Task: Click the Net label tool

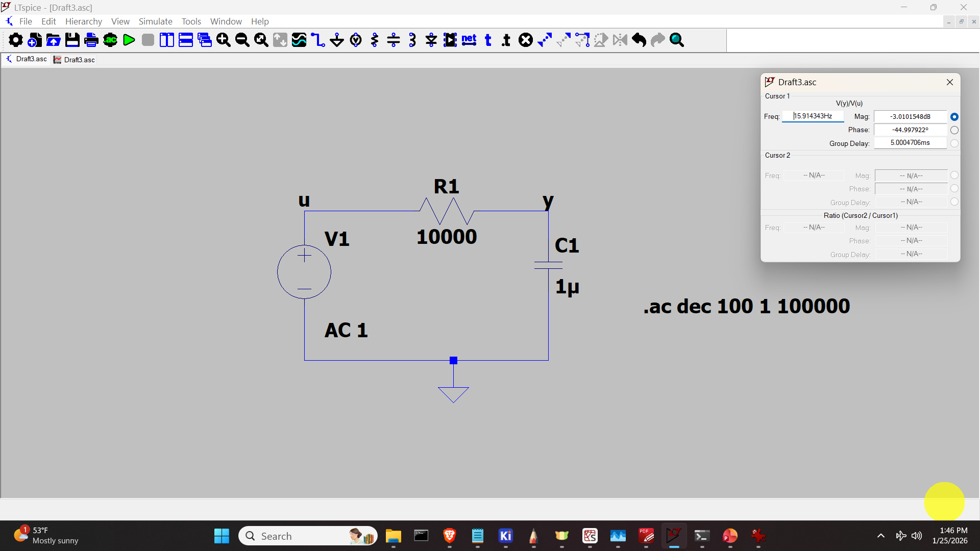Action: click(x=469, y=40)
